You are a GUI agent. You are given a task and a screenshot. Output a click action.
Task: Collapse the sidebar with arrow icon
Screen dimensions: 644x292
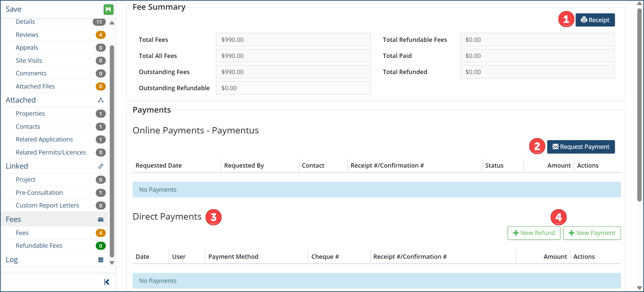[x=107, y=282]
